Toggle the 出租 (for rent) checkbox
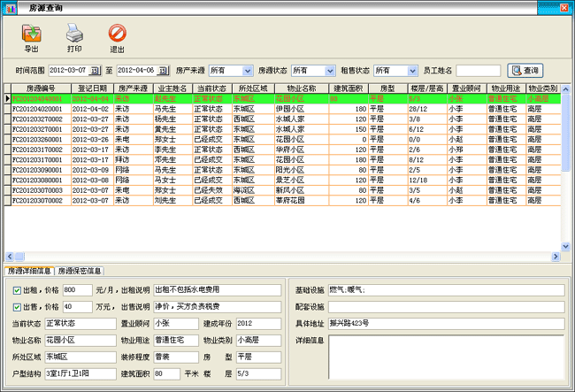The image size is (575, 392). pos(18,289)
